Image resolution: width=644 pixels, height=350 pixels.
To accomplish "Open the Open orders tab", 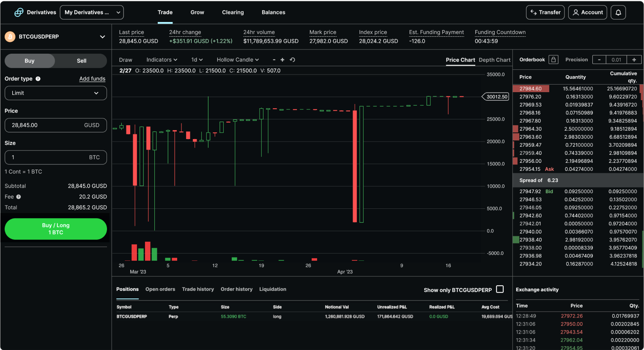I will 160,289.
